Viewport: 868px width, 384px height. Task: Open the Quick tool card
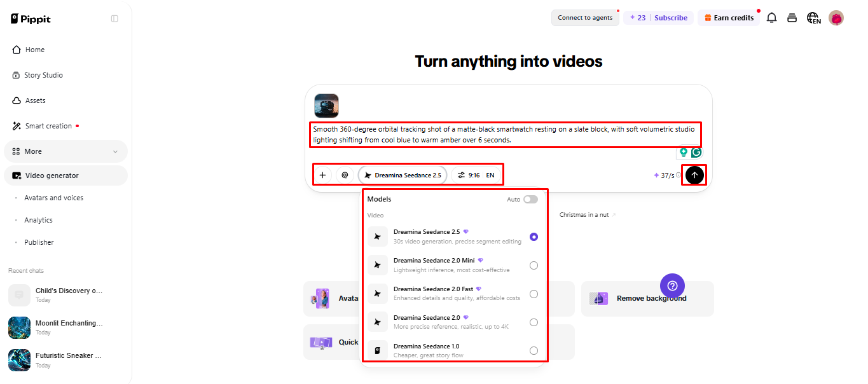click(x=333, y=342)
